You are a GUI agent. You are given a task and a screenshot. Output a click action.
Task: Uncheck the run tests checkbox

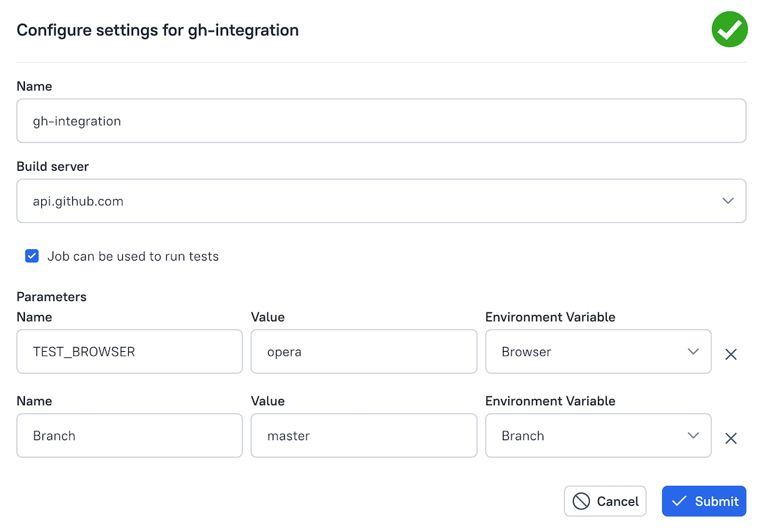(x=32, y=256)
